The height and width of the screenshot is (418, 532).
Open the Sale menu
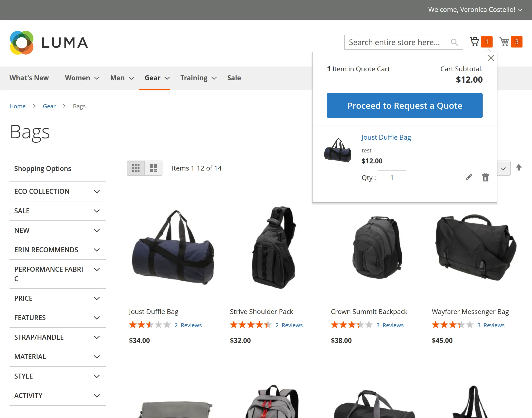pos(234,78)
